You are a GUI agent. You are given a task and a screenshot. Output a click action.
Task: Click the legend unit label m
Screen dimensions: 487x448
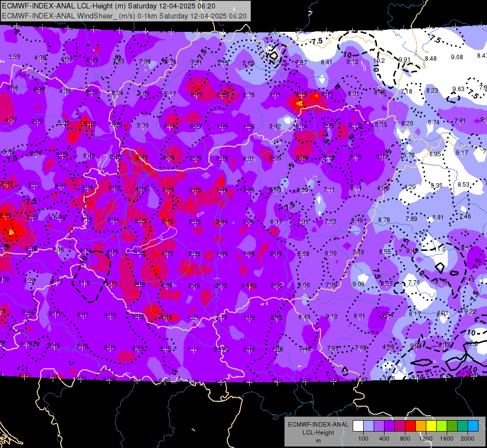pyautogui.click(x=318, y=441)
